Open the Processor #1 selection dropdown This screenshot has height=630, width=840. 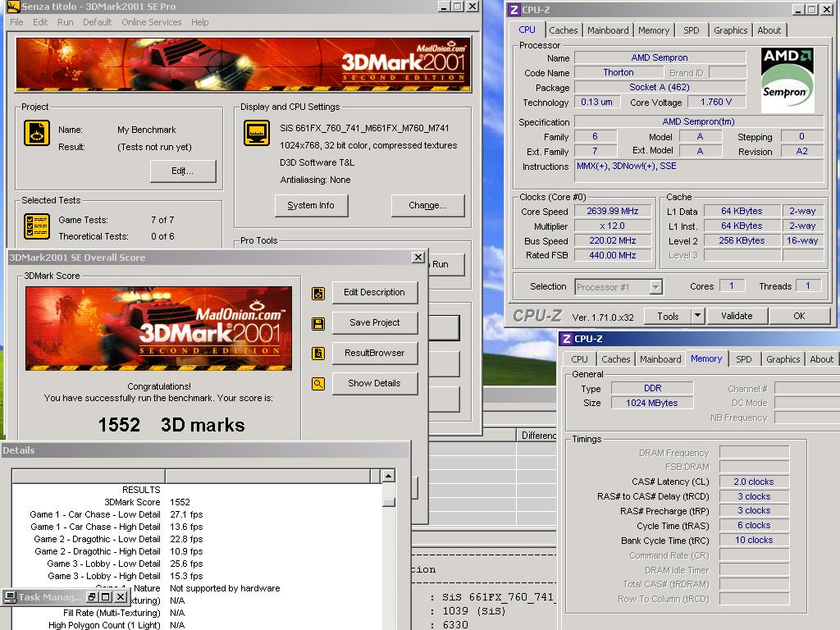click(655, 287)
